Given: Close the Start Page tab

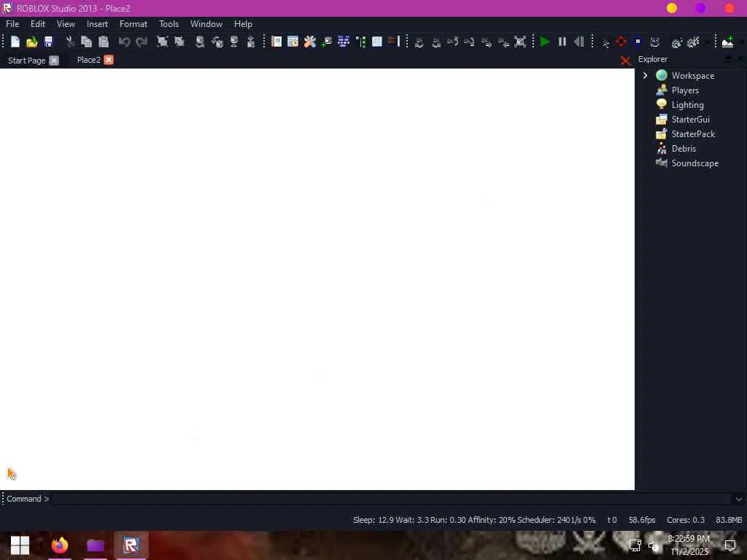Looking at the screenshot, I should click(54, 61).
